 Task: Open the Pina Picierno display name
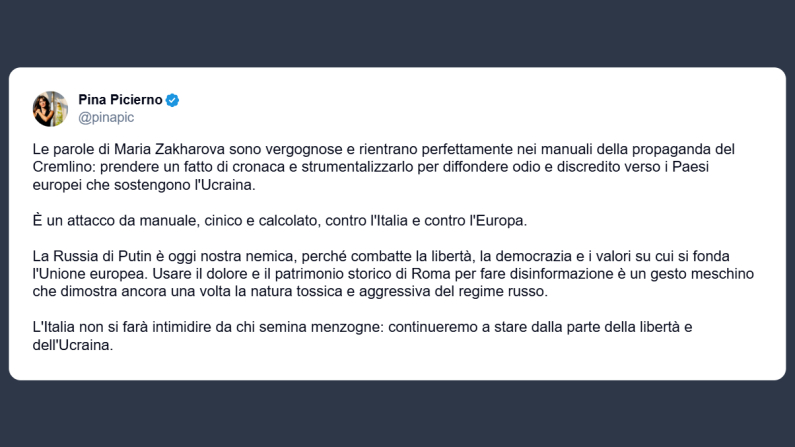tap(120, 100)
